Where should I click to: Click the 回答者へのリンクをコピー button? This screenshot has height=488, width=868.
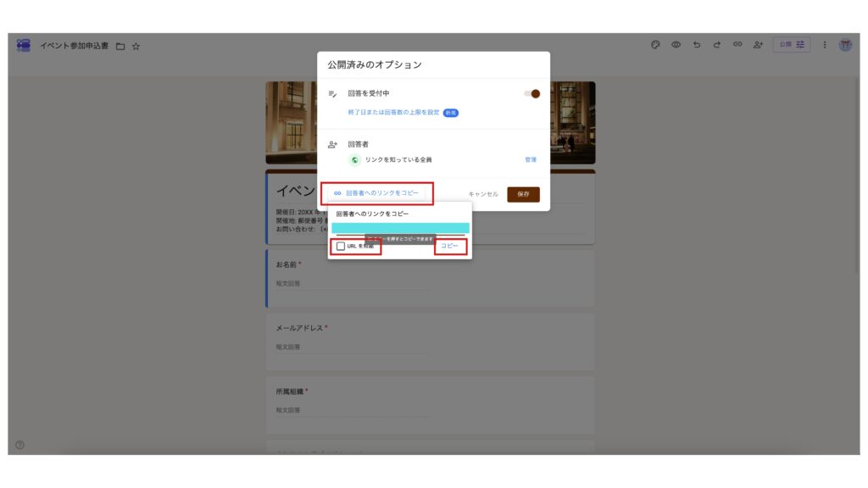pyautogui.click(x=377, y=193)
